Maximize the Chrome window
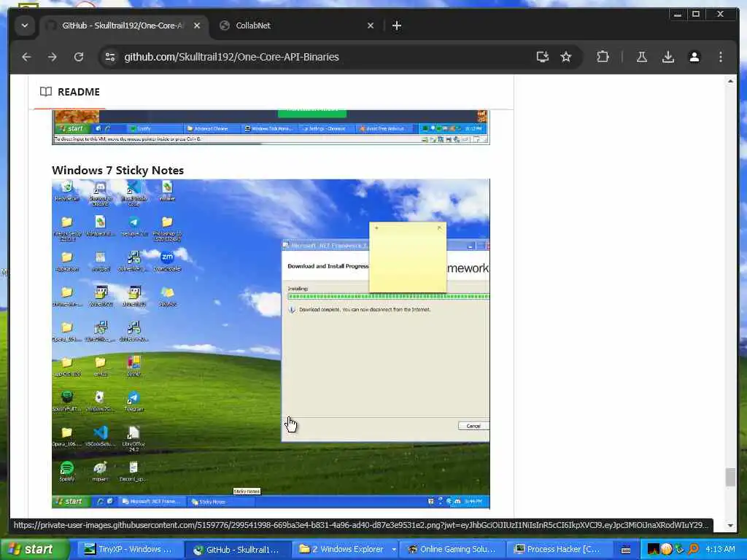 [x=696, y=15]
